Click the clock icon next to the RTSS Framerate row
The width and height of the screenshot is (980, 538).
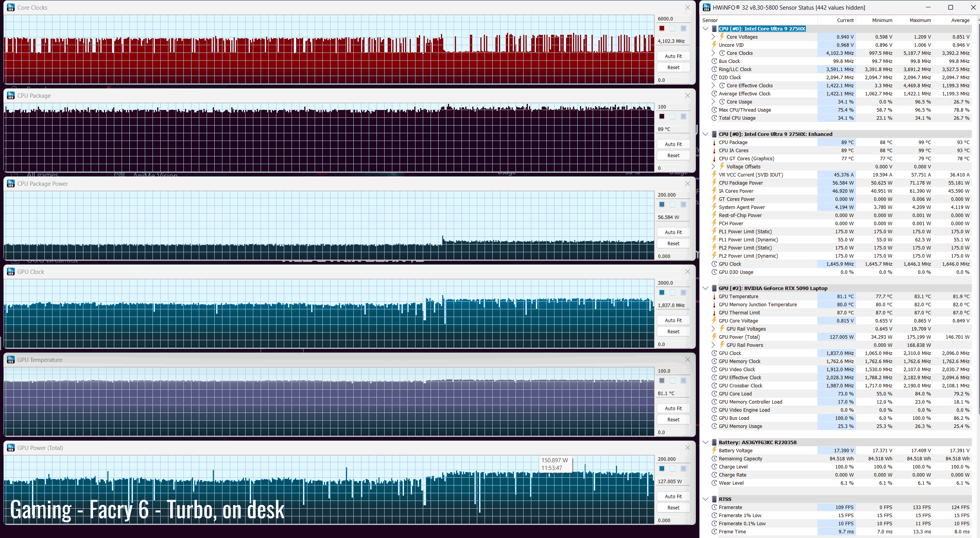[x=714, y=507]
